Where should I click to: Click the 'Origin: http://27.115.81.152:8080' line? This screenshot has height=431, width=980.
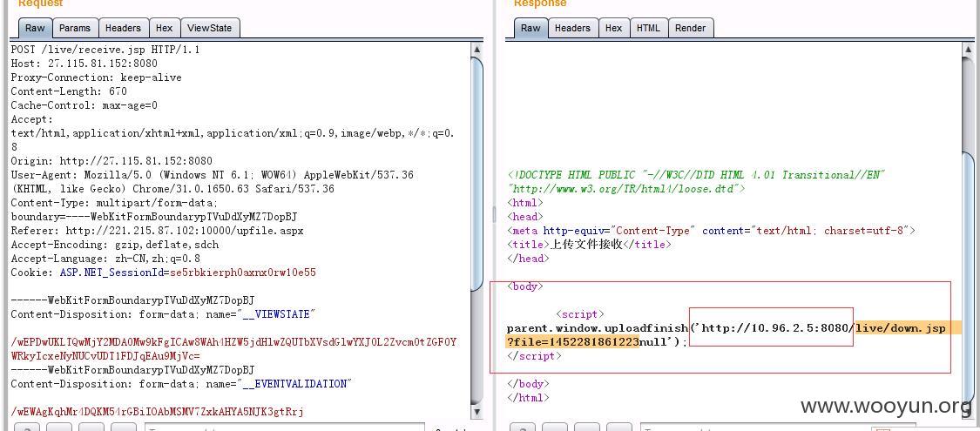[112, 160]
